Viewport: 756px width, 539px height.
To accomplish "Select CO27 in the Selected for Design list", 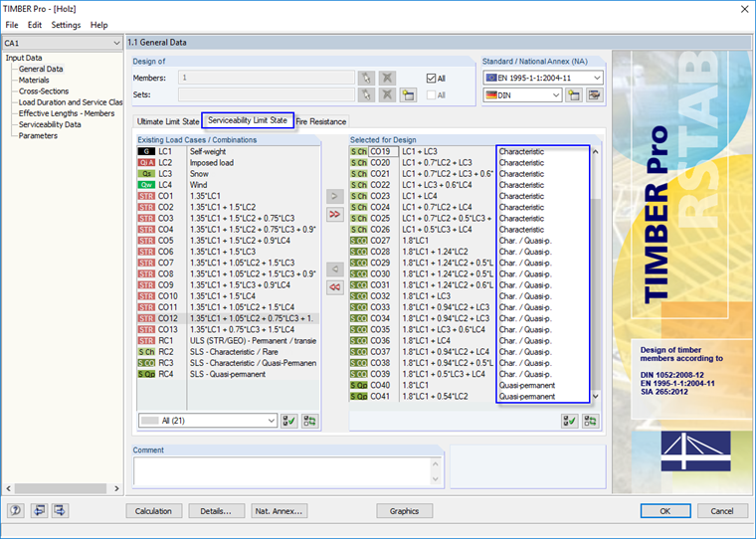I will (471, 240).
